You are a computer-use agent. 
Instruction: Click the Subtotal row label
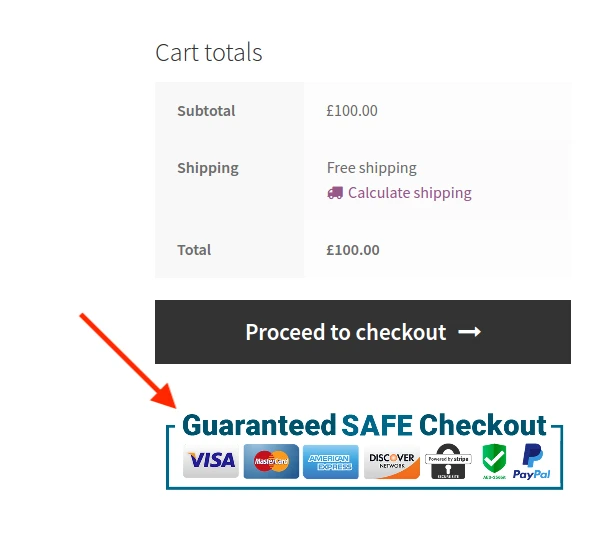click(x=206, y=111)
